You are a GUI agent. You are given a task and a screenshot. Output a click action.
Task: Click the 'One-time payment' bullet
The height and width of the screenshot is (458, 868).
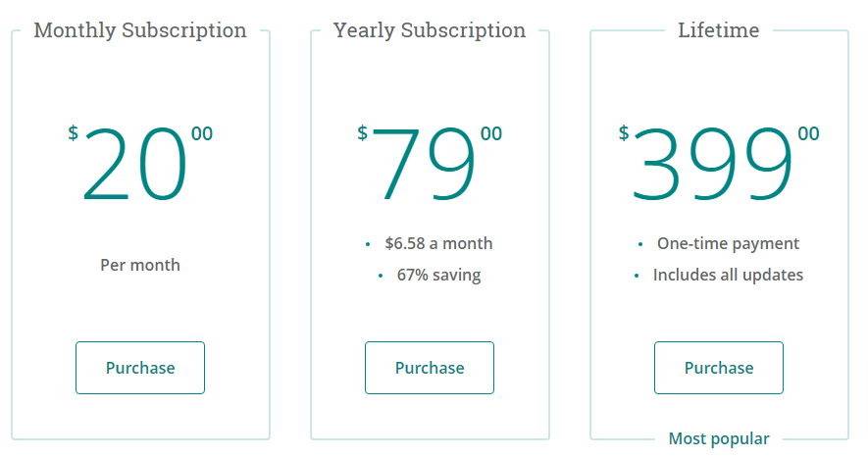tap(728, 243)
